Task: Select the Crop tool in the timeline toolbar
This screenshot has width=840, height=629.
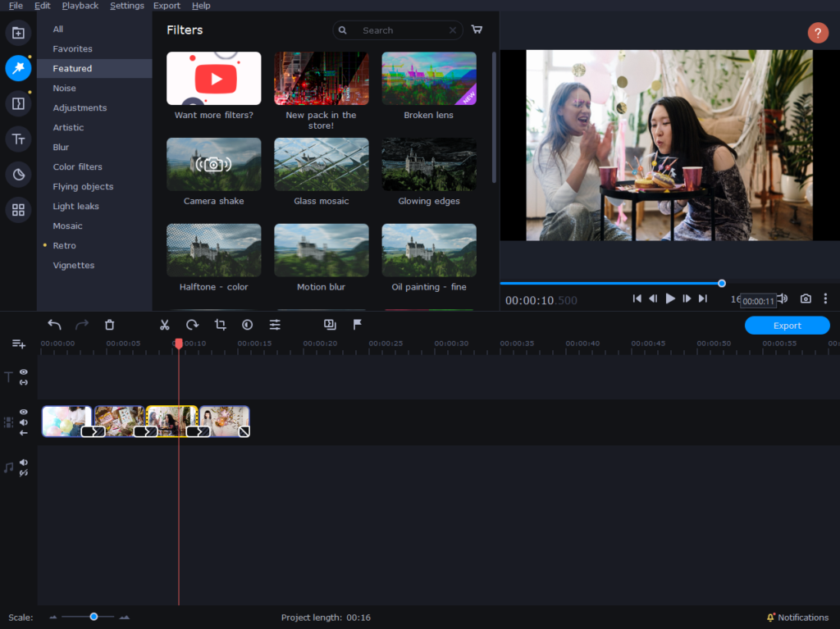Action: tap(220, 325)
